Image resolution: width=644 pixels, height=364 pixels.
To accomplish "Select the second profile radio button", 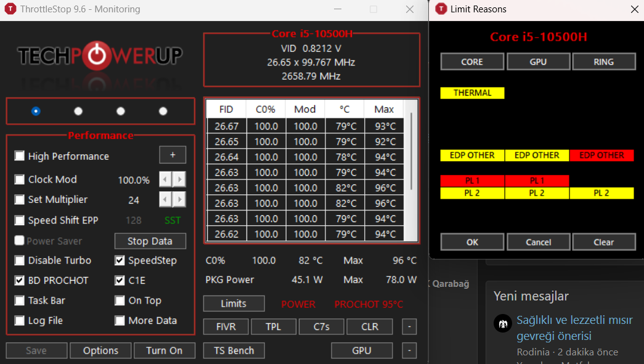I will pos(78,111).
